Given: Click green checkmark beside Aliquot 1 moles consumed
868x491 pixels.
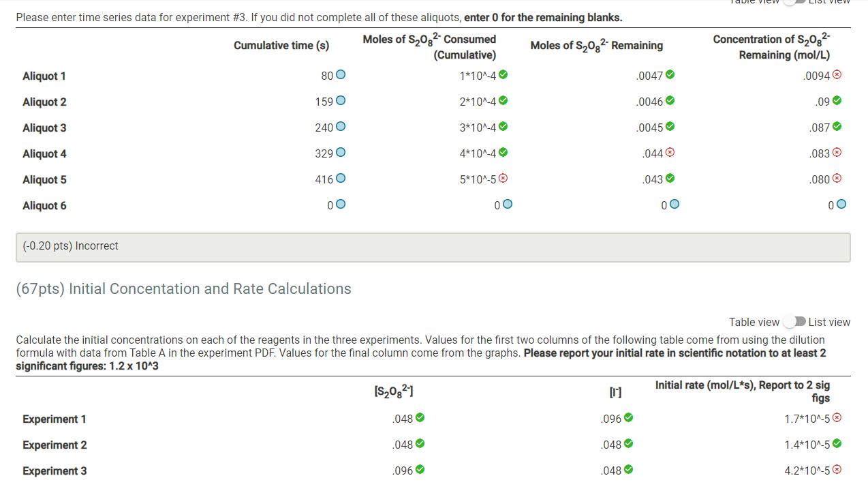Looking at the screenshot, I should [x=502, y=75].
